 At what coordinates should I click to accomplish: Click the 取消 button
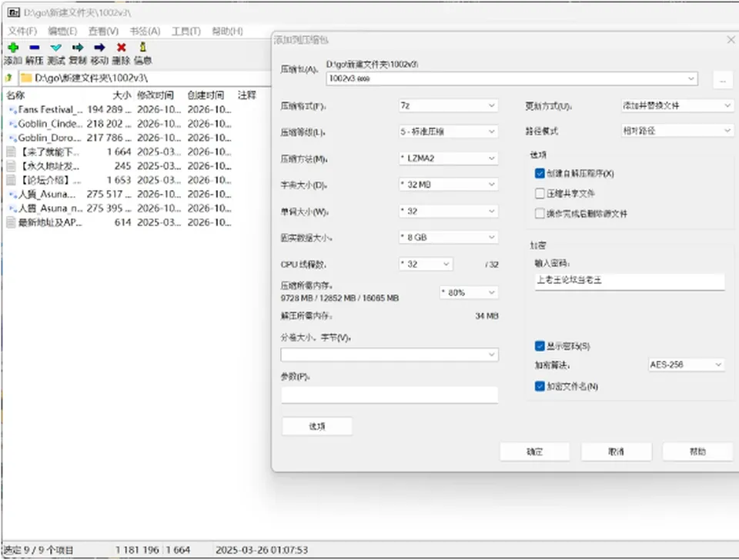point(616,452)
